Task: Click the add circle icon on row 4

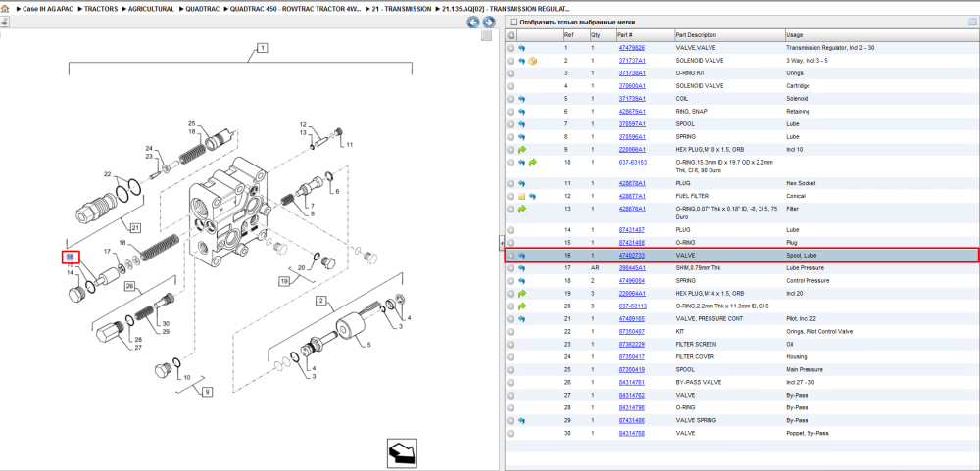Action: click(511, 85)
